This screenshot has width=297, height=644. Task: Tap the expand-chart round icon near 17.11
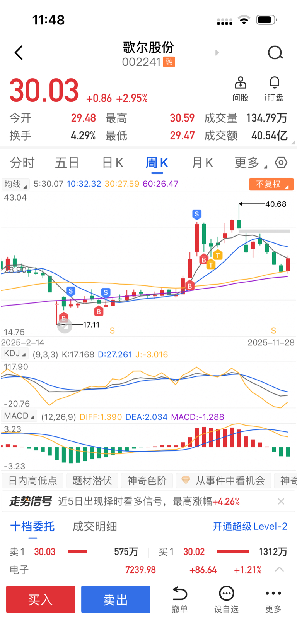65,326
